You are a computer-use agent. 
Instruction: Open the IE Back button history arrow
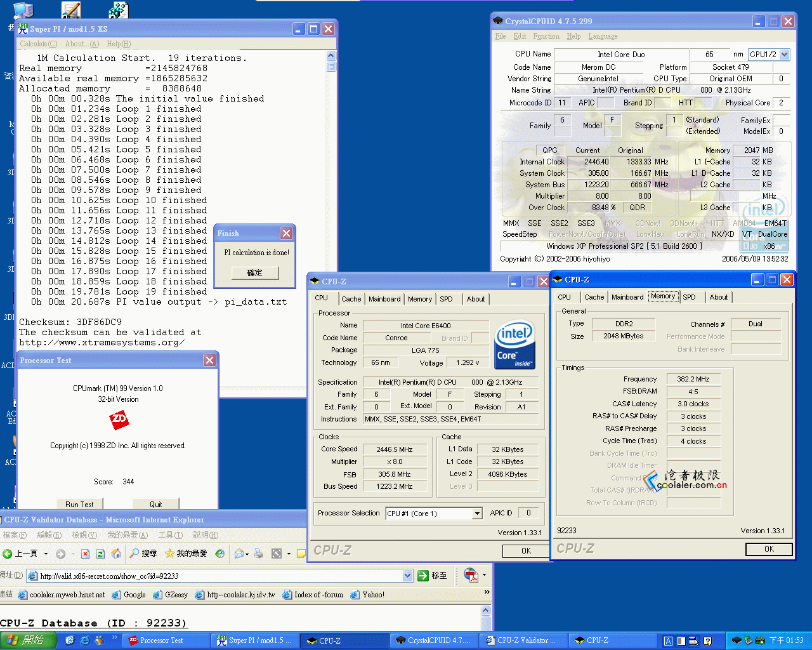click(46, 554)
